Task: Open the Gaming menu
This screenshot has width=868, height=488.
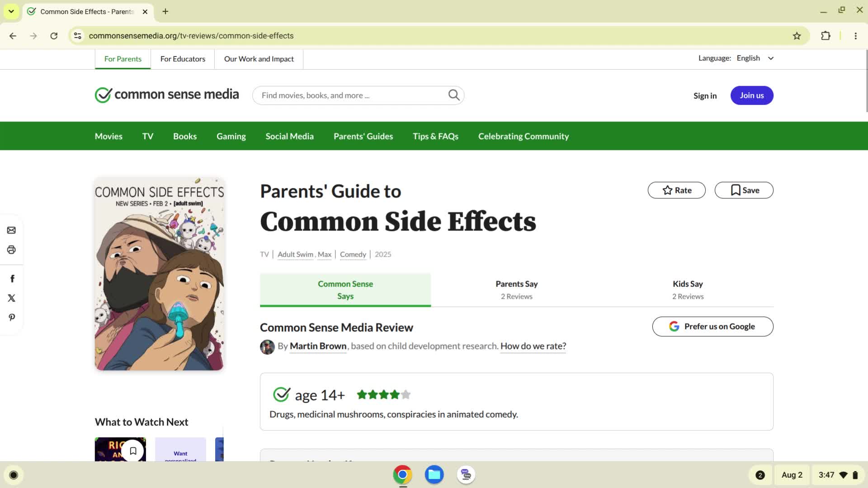Action: (231, 136)
